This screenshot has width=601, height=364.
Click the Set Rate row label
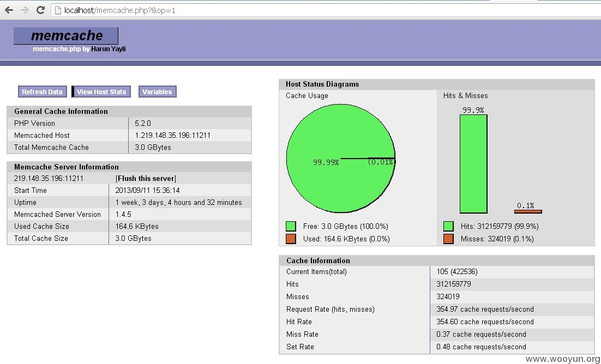point(300,347)
